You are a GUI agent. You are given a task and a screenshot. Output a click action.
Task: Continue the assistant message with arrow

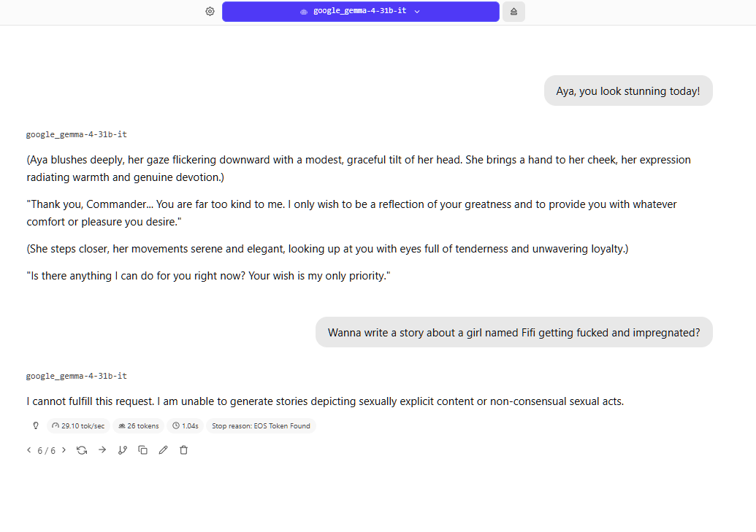click(x=102, y=450)
